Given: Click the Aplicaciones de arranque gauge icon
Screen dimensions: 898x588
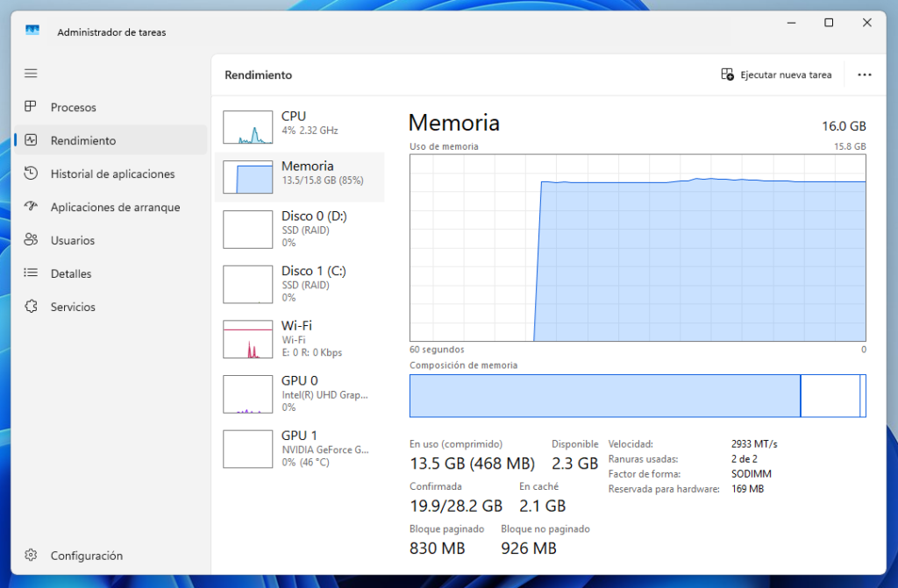Looking at the screenshot, I should click(x=31, y=206).
